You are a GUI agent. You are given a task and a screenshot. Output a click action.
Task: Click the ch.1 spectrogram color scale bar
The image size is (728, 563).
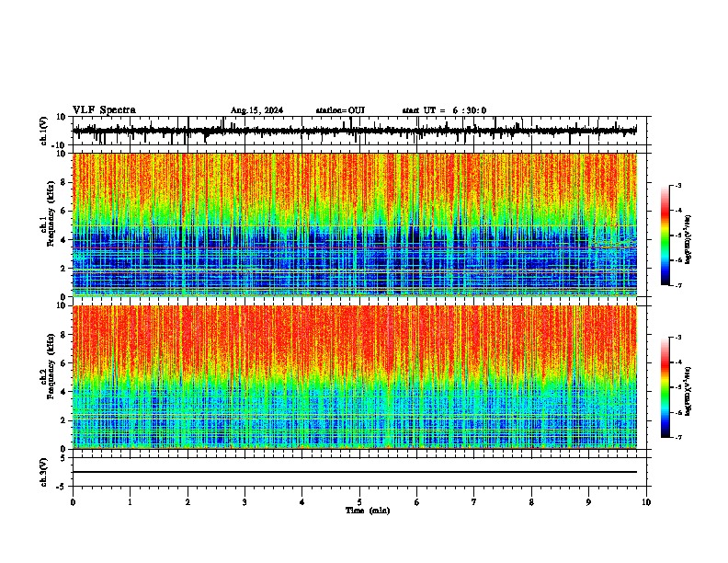pos(665,236)
